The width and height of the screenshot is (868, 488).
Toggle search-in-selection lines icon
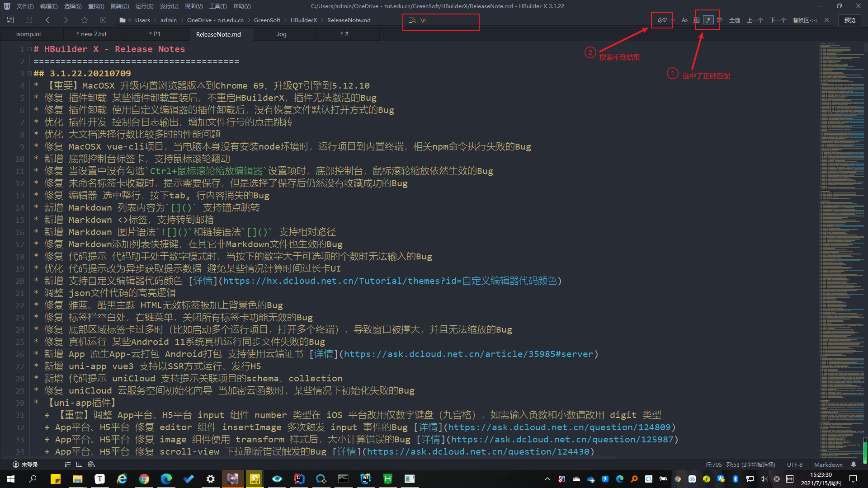(720, 20)
